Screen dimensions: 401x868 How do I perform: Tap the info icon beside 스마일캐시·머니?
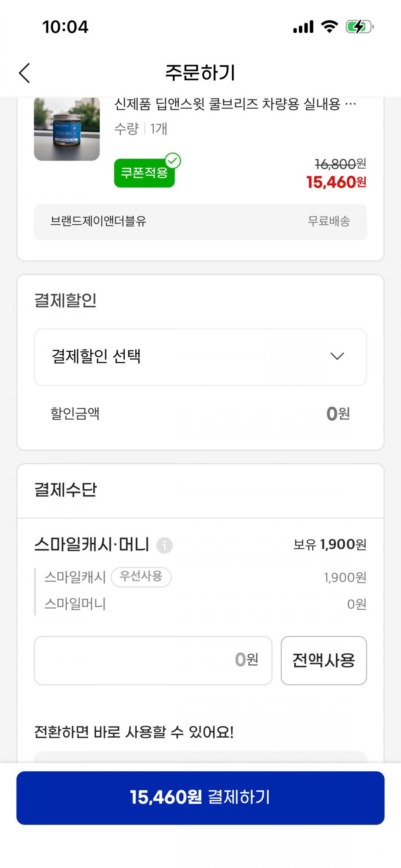(x=164, y=546)
